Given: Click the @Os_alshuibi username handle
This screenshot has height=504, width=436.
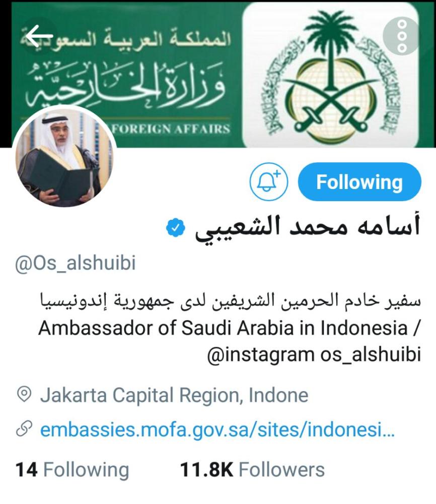Looking at the screenshot, I should click(x=76, y=263).
